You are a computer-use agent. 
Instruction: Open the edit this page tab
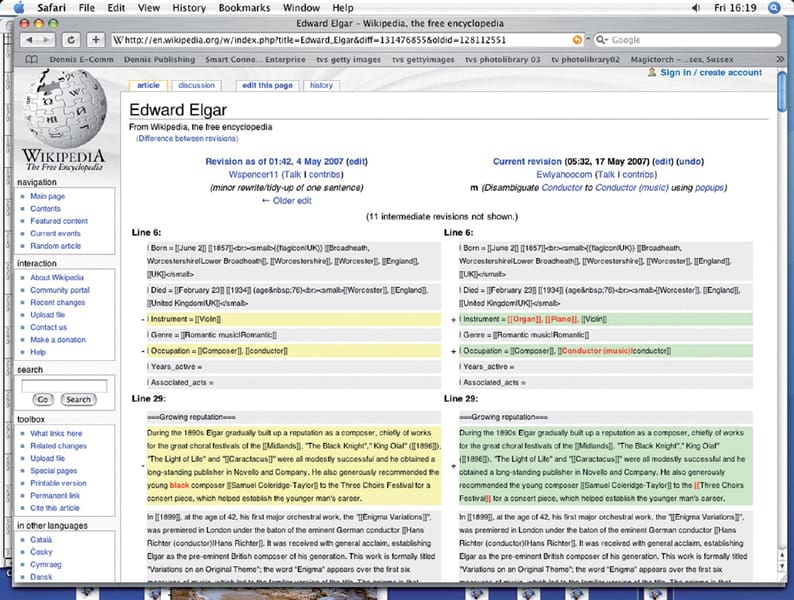pyautogui.click(x=267, y=86)
